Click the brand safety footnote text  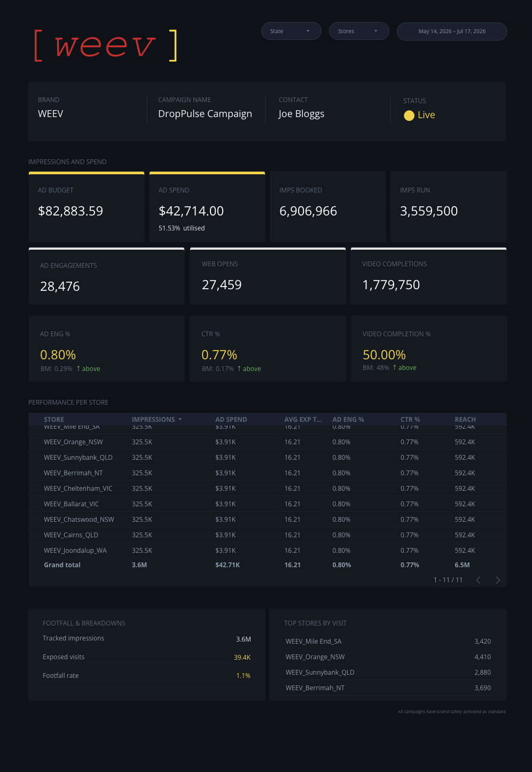(x=452, y=712)
